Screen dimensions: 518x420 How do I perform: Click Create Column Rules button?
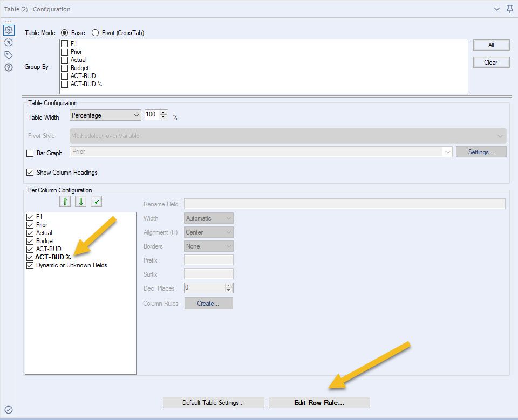(208, 304)
